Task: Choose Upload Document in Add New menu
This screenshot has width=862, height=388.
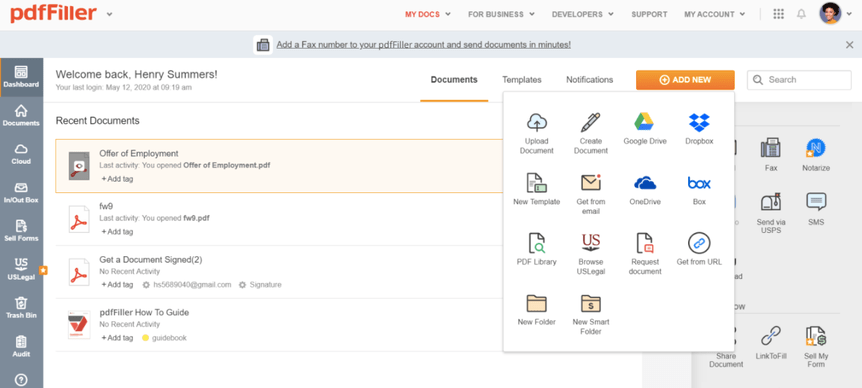Action: click(x=537, y=133)
